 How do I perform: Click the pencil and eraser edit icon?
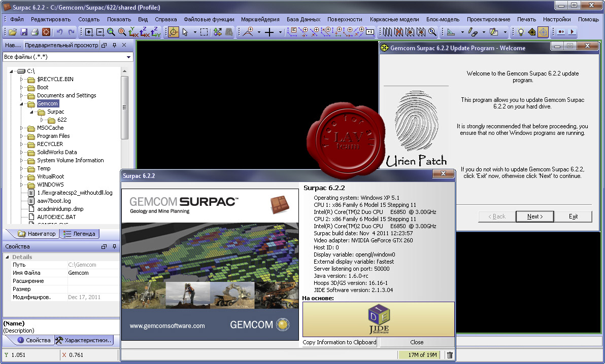pyautogui.click(x=473, y=32)
